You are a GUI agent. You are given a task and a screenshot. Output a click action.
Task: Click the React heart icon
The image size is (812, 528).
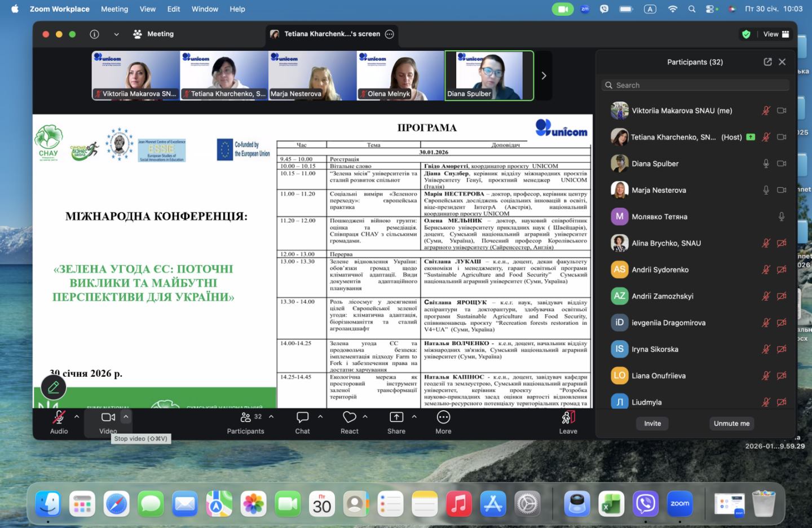[349, 417]
